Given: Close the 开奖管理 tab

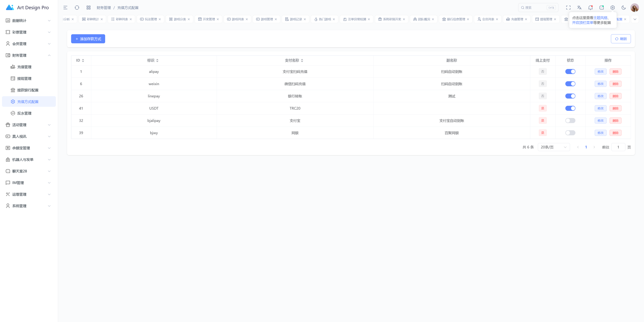Looking at the screenshot, I should coord(218,19).
